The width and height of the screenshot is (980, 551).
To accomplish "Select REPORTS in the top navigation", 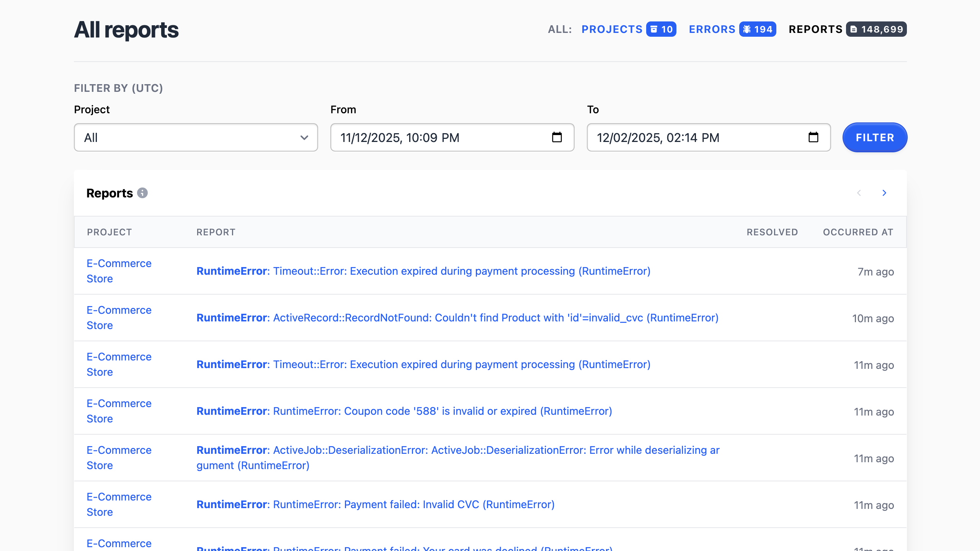I will tap(816, 29).
